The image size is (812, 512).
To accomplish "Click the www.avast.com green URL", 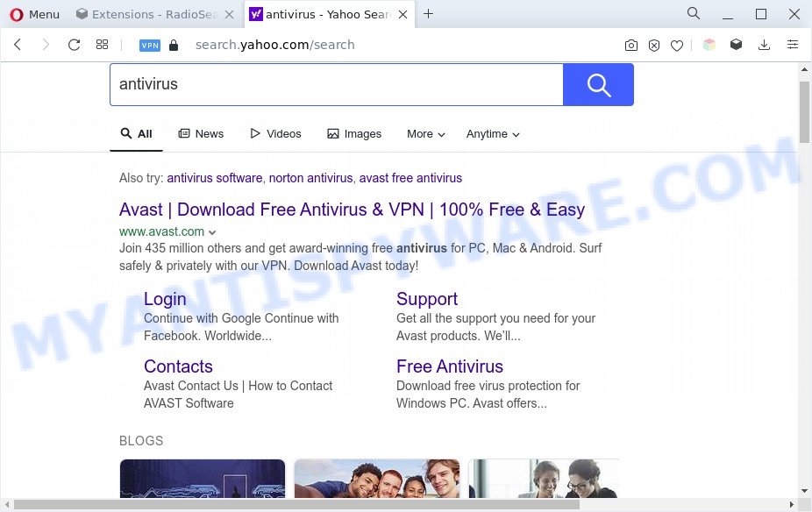I will pos(161,231).
